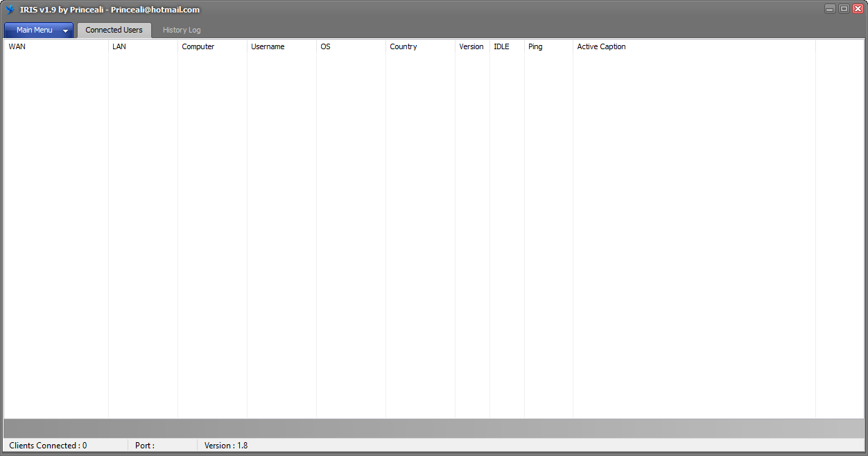The height and width of the screenshot is (456, 868).
Task: Click the IRIS bird icon in title bar
Action: [10, 10]
